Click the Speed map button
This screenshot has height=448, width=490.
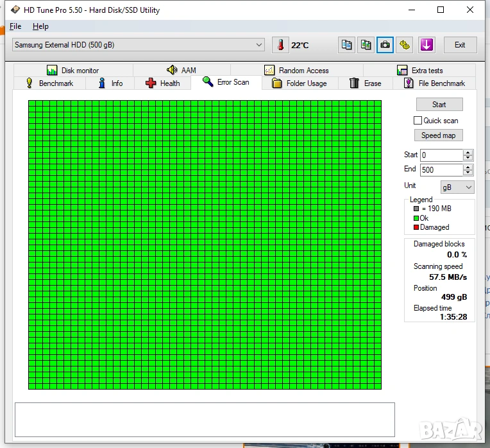(439, 135)
